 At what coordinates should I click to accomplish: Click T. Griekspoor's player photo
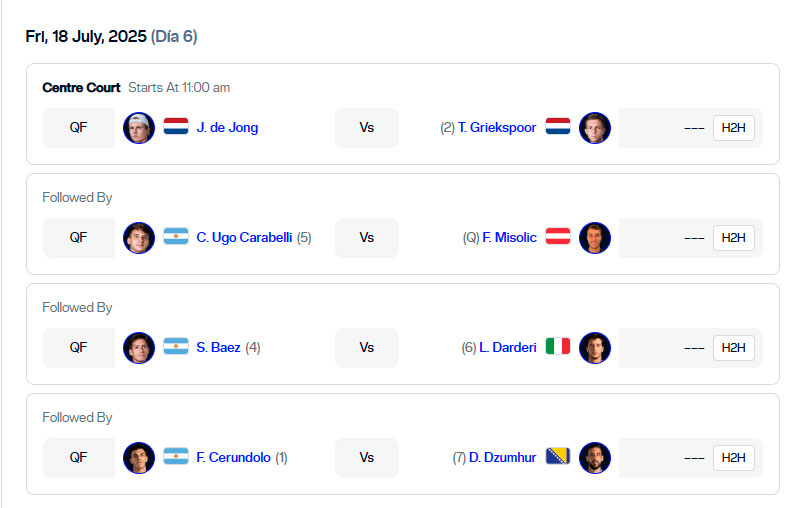pos(595,128)
